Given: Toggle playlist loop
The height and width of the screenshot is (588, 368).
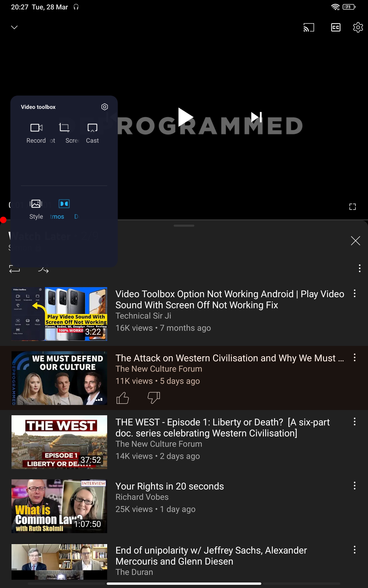Looking at the screenshot, I should coord(14,269).
